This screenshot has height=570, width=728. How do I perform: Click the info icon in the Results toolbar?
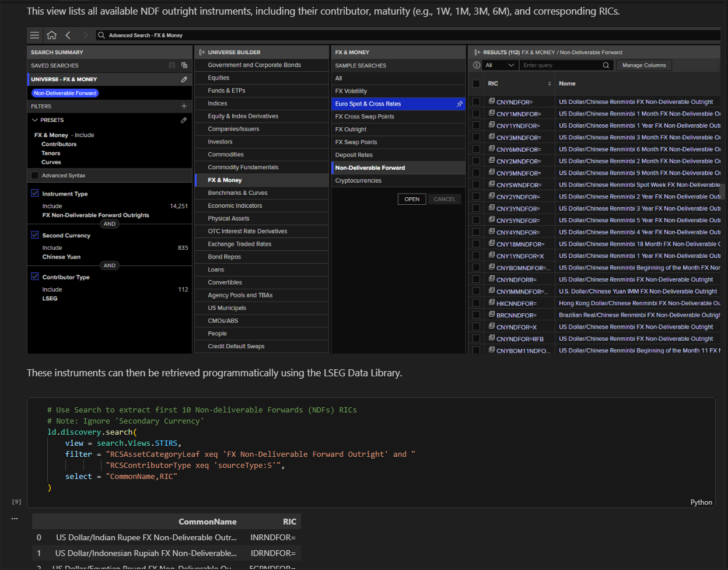click(x=477, y=65)
